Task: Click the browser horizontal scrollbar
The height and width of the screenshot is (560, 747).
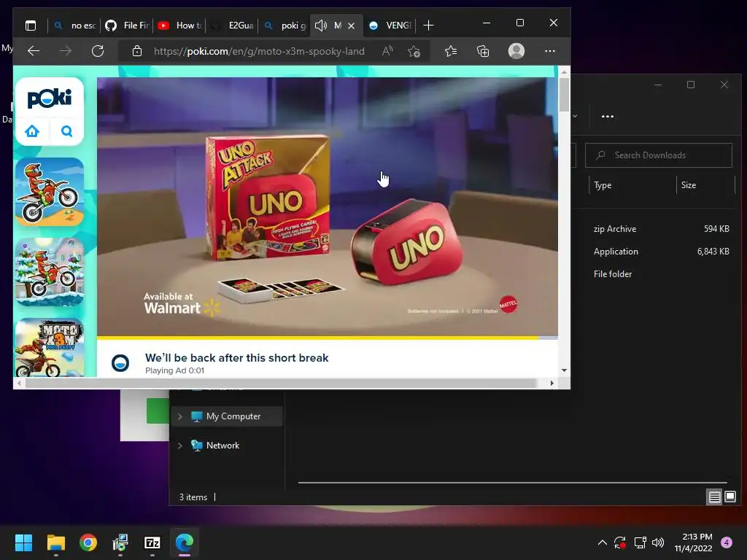Action: pyautogui.click(x=281, y=384)
